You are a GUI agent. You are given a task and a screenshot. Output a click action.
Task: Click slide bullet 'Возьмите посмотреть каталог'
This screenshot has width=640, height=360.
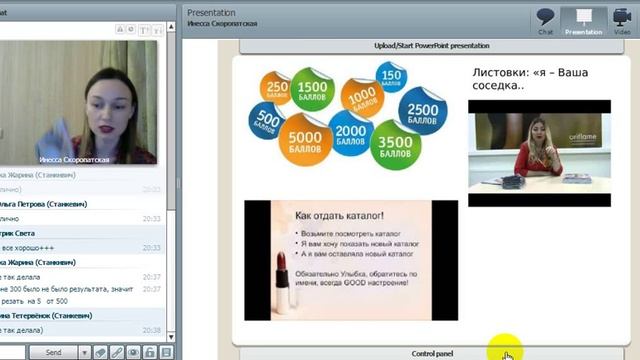pyautogui.click(x=351, y=234)
